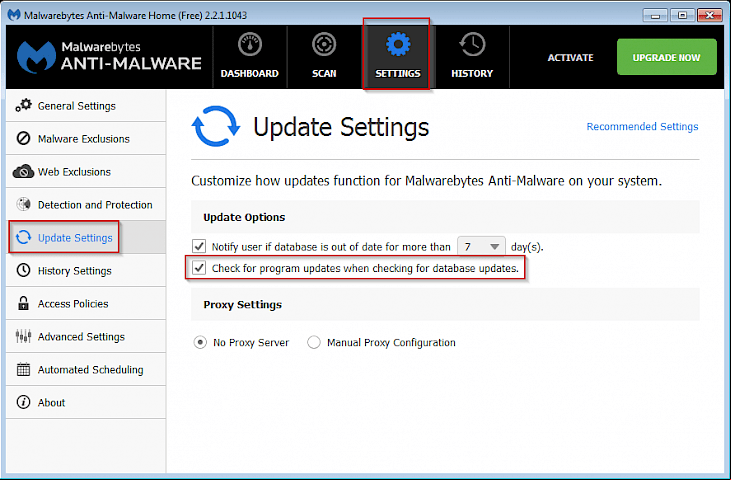Click the Access Policies padlock icon
Image resolution: width=731 pixels, height=480 pixels.
(x=23, y=303)
